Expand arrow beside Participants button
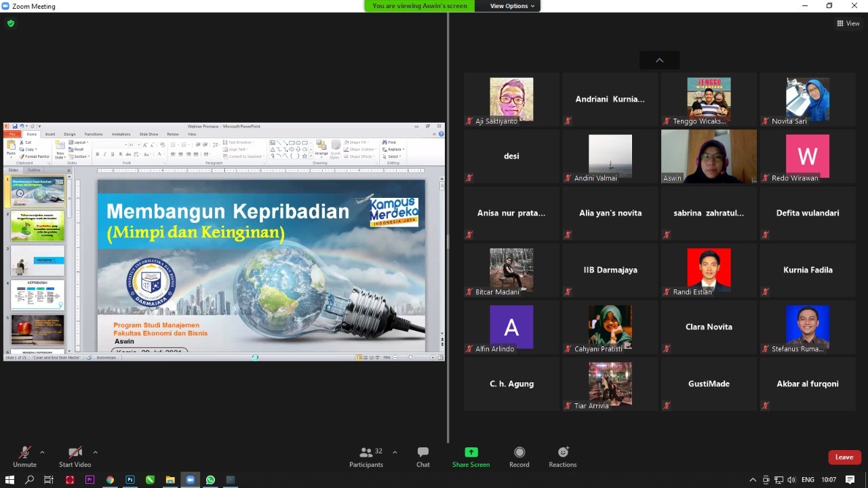868x488 pixels. [x=395, y=452]
